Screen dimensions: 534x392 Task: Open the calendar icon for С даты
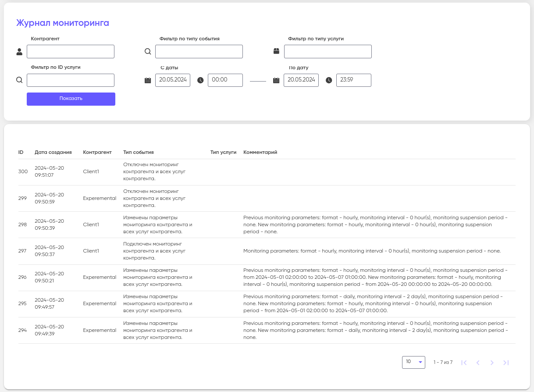(x=148, y=80)
